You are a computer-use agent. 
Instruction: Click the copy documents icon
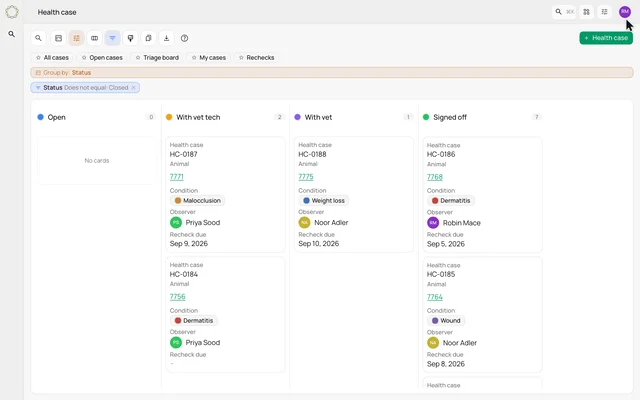click(148, 38)
